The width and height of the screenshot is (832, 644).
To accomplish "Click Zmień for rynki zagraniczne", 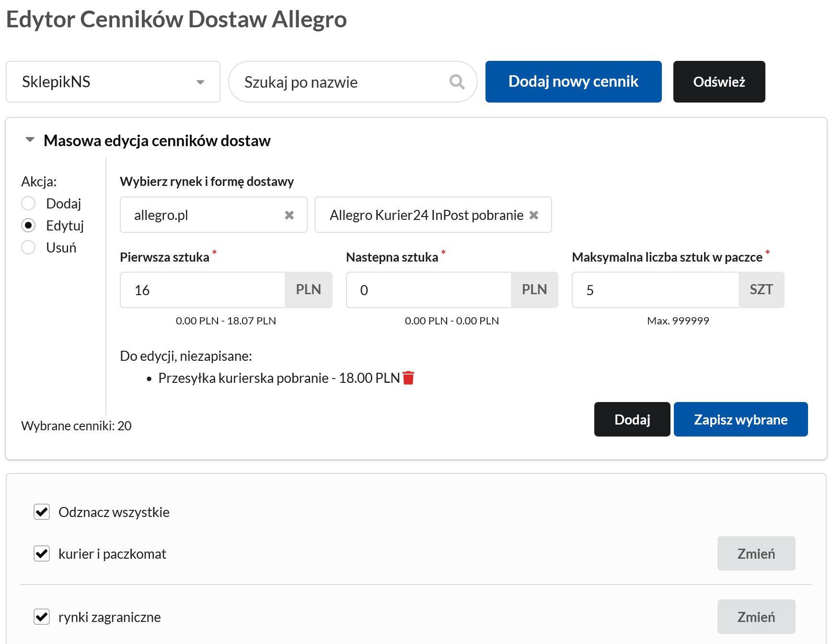I will click(756, 617).
